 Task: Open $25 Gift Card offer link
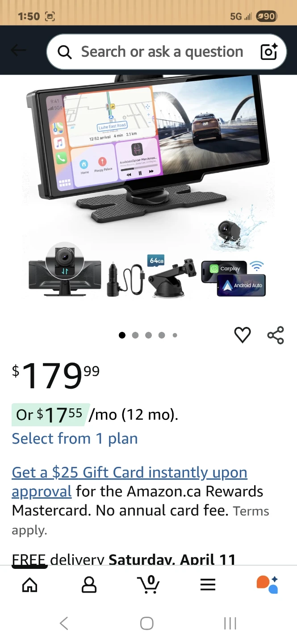tap(130, 482)
